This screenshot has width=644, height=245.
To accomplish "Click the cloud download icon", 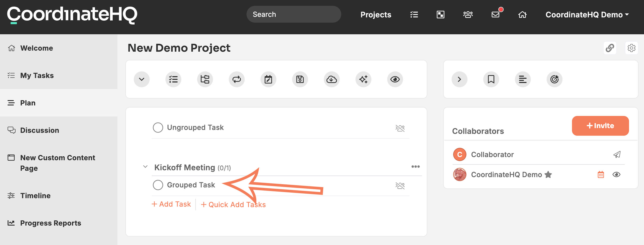I will pyautogui.click(x=332, y=79).
